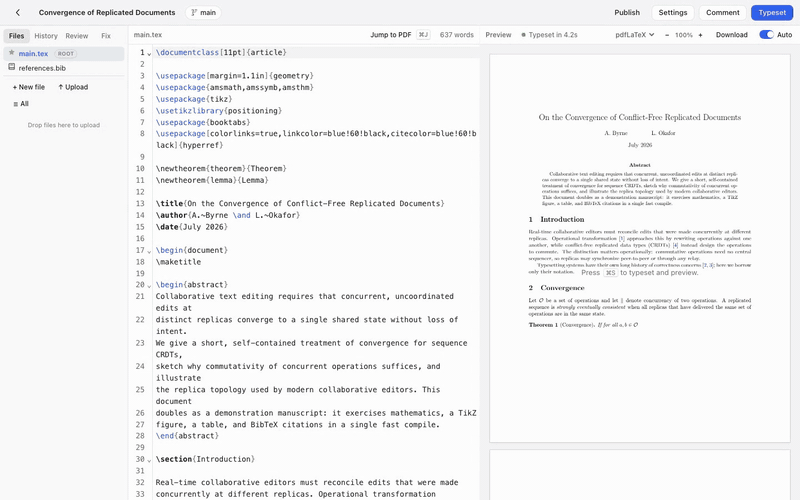The height and width of the screenshot is (500, 800).
Task: Click the blue Typeset button
Action: tap(771, 12)
